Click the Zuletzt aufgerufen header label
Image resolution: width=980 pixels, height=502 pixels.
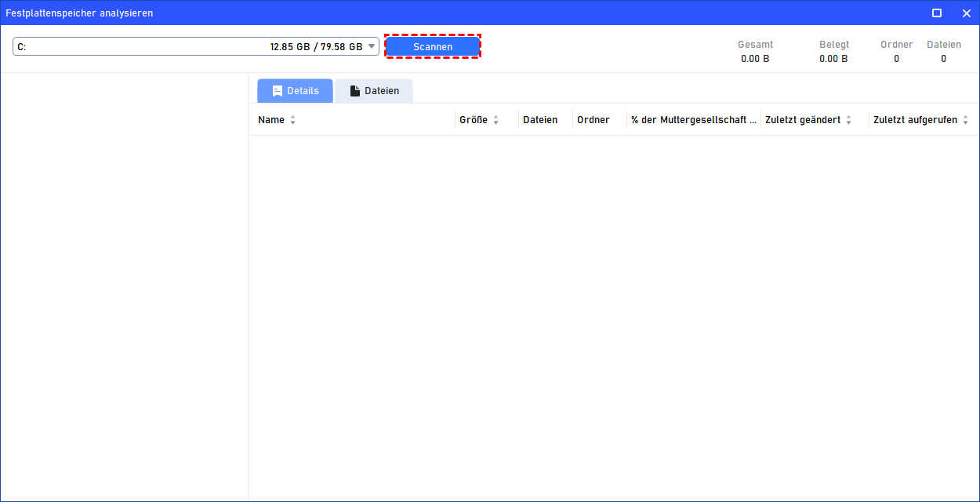[x=916, y=120]
